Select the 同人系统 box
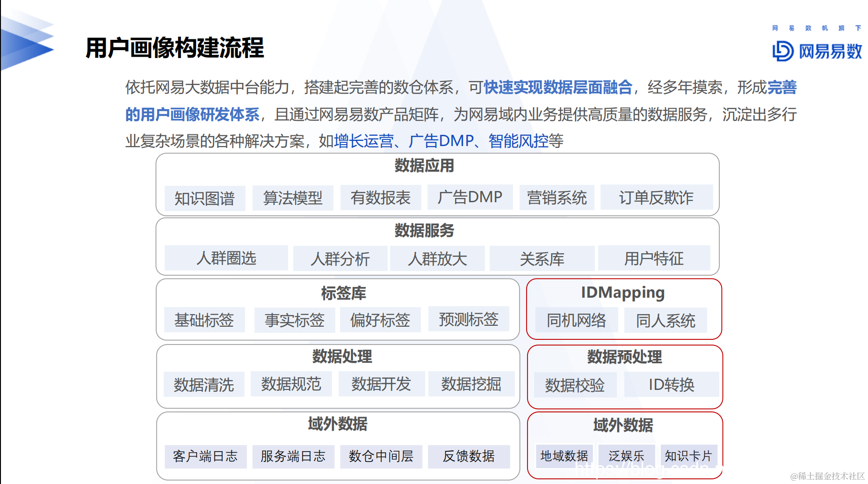 (665, 320)
